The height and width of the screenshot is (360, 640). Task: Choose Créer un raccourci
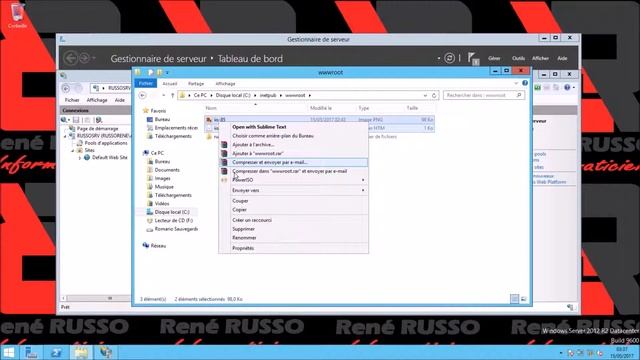click(294, 220)
